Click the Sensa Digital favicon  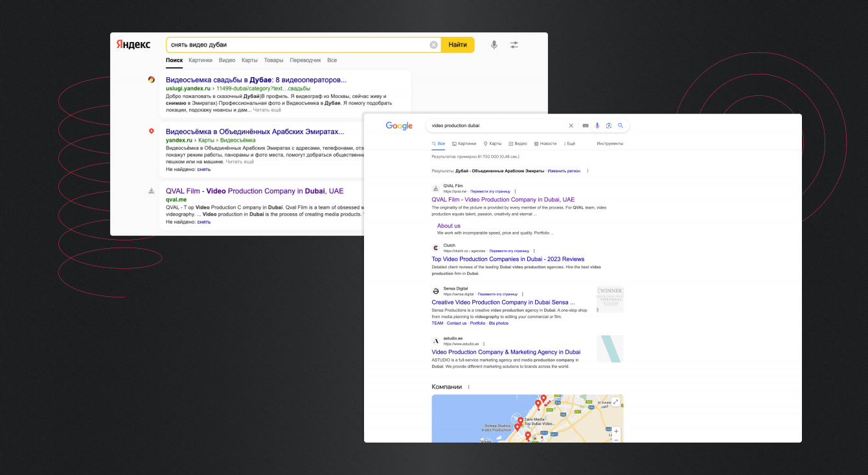[x=436, y=291]
